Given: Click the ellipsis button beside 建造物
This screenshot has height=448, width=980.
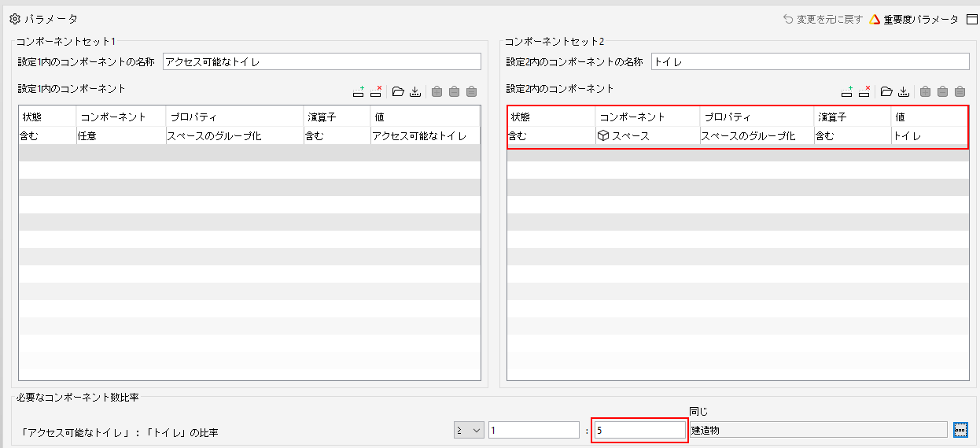Looking at the screenshot, I should 960,430.
